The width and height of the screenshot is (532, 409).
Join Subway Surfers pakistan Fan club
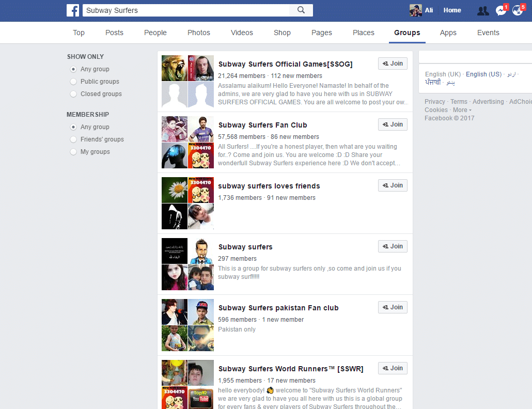tap(393, 307)
